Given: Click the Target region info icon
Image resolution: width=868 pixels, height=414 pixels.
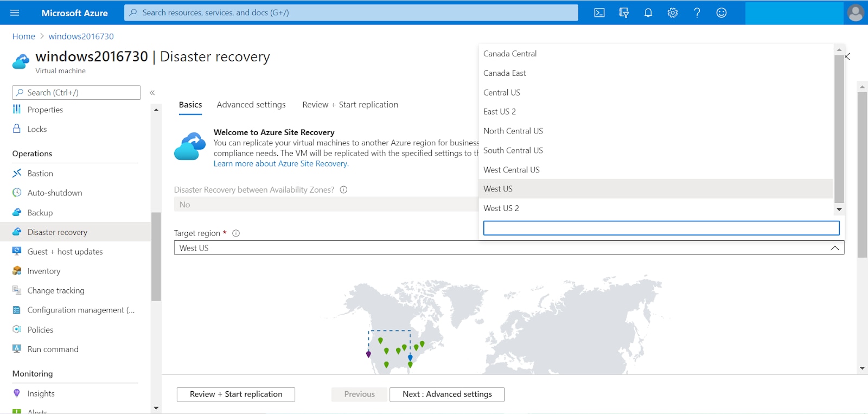Looking at the screenshot, I should coord(236,233).
